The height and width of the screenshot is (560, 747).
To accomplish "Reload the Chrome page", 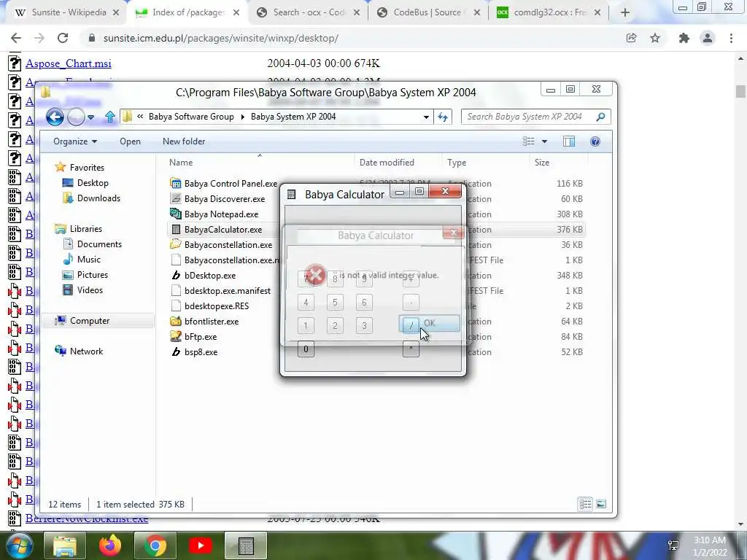I will click(x=63, y=38).
